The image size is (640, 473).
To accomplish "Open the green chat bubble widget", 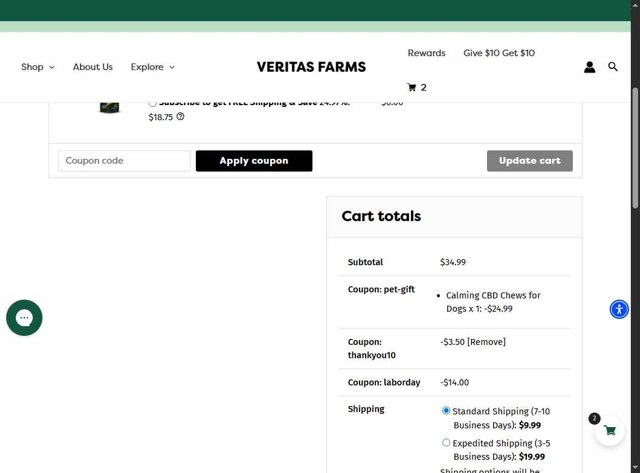I will [24, 318].
